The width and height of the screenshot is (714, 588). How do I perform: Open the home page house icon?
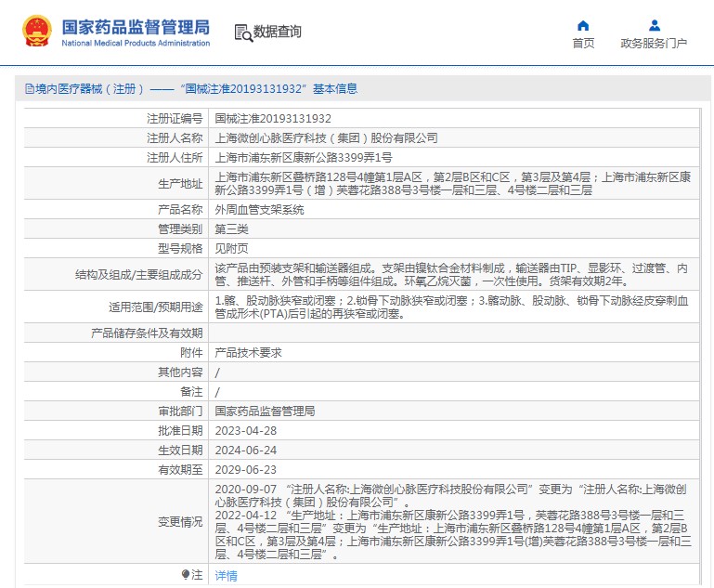583,25
